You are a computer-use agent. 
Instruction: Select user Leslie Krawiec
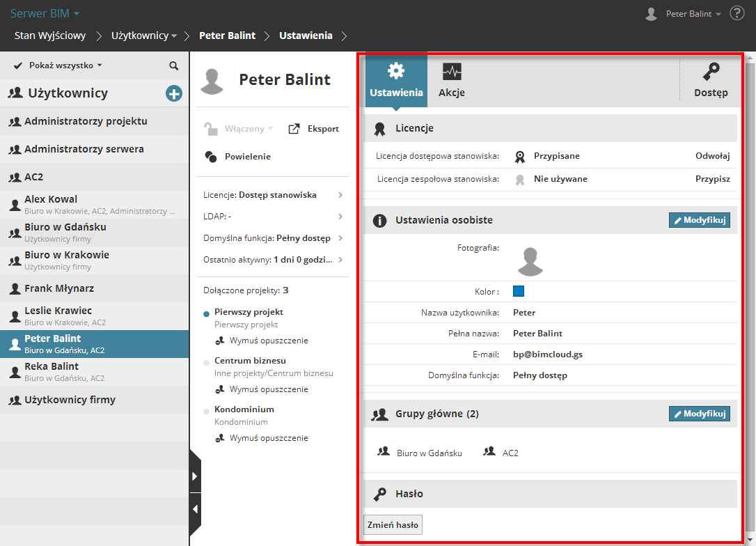(x=95, y=316)
